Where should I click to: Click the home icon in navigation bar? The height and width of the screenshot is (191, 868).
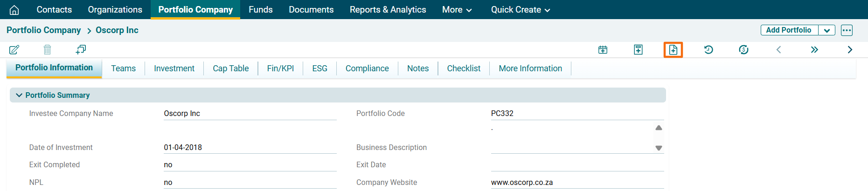point(14,10)
